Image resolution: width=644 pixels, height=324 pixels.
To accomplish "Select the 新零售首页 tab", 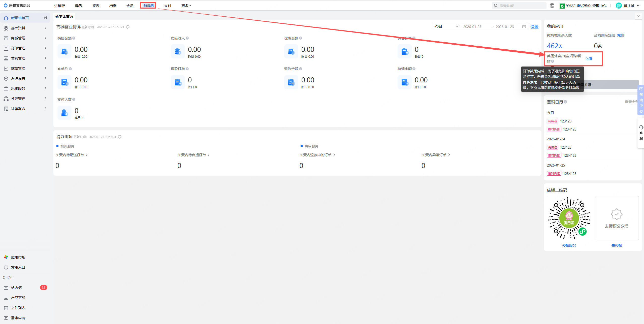I will (x=64, y=16).
